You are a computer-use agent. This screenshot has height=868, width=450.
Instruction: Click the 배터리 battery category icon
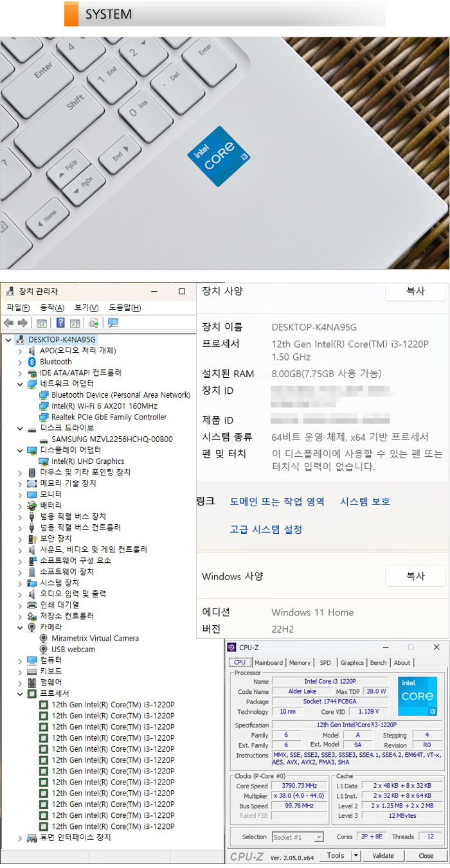tap(32, 506)
